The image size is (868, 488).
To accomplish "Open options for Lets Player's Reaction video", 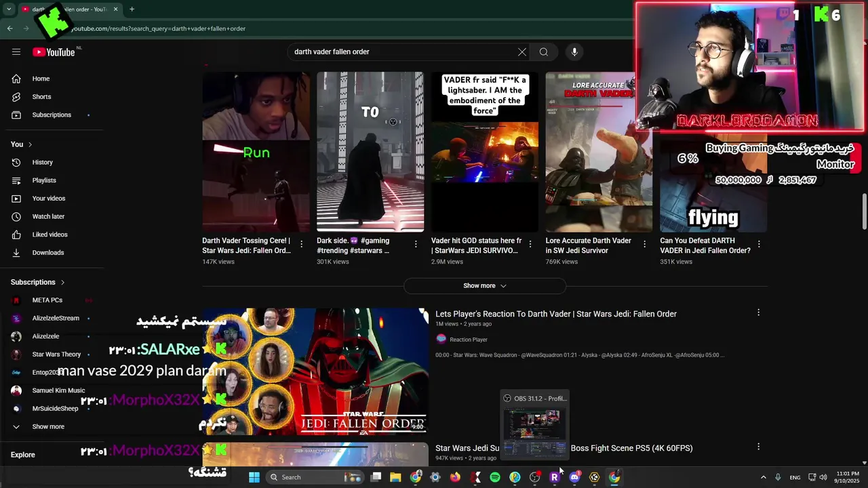I will point(758,312).
